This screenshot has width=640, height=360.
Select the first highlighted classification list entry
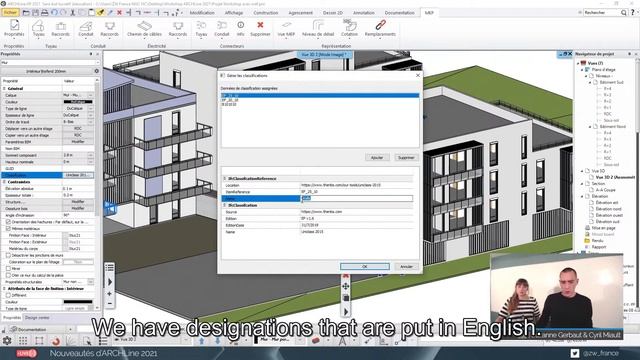320,96
